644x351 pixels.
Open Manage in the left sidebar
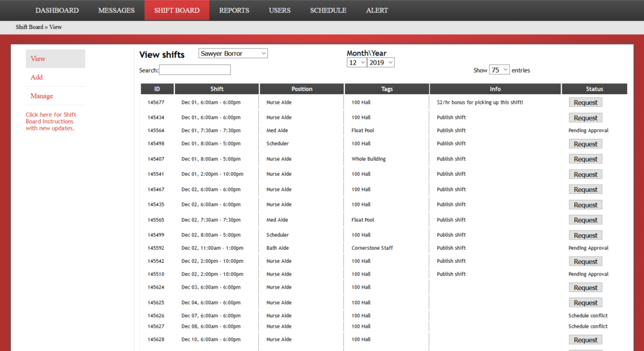pos(42,96)
